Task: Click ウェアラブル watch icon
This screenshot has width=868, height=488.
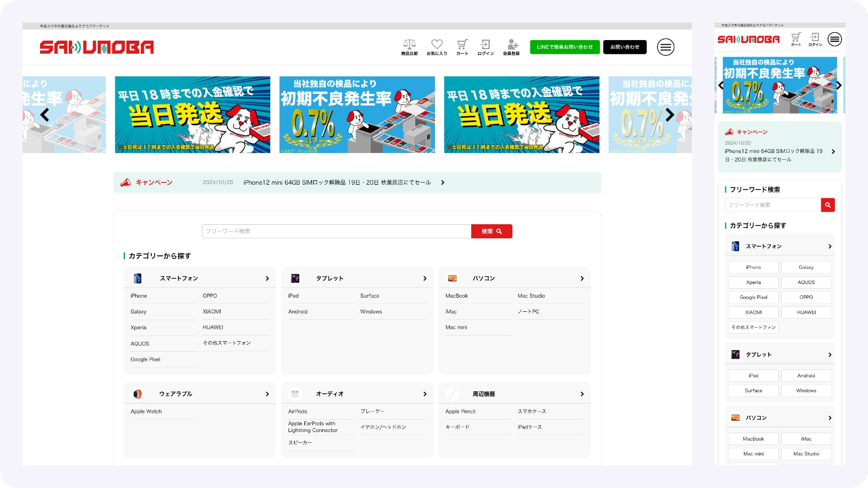Action: coord(138,394)
